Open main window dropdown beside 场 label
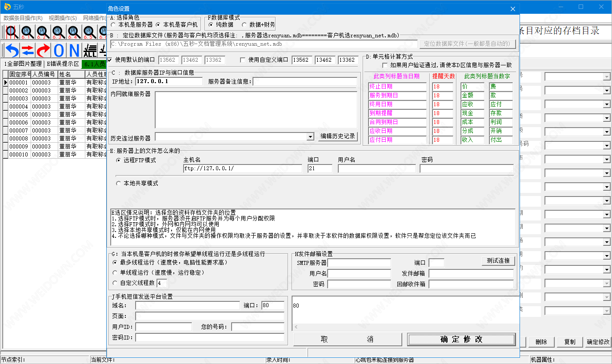The image size is (612, 364). point(607,242)
